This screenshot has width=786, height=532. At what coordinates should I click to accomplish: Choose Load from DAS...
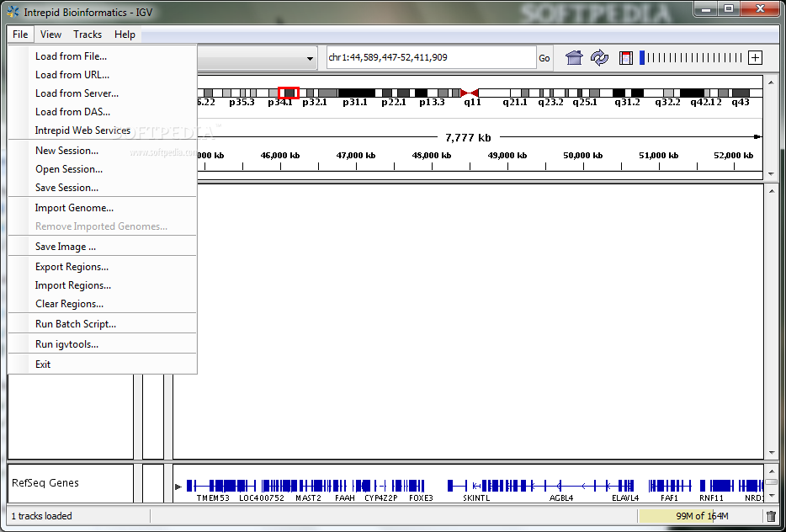click(103, 112)
